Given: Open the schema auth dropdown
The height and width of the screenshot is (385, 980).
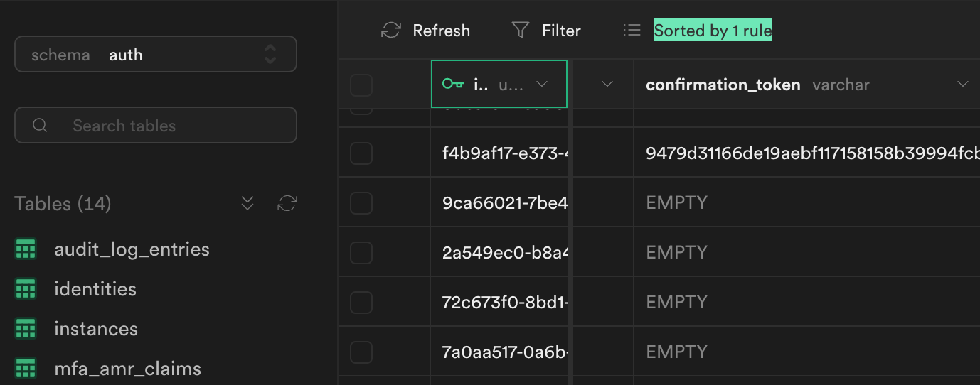Looking at the screenshot, I should pyautogui.click(x=156, y=55).
